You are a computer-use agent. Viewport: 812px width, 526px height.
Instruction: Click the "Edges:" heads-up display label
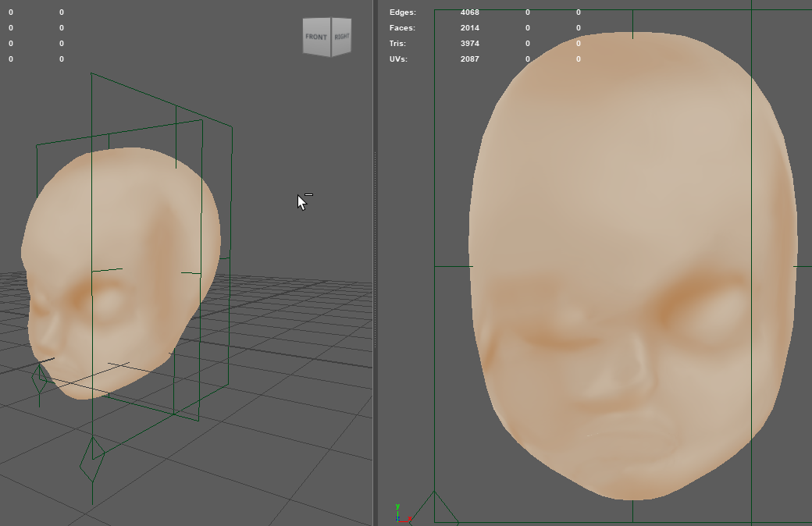coord(402,12)
